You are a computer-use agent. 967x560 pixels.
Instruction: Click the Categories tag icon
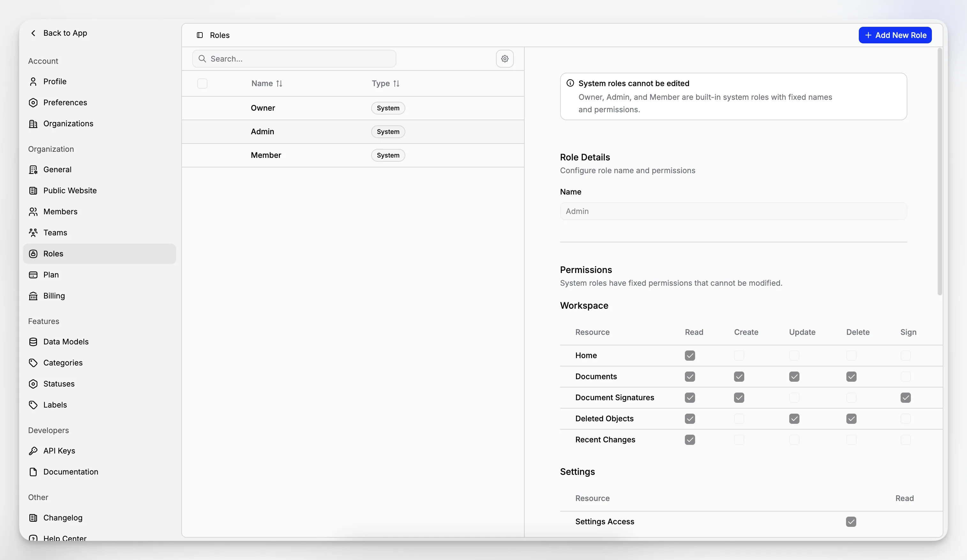point(34,363)
